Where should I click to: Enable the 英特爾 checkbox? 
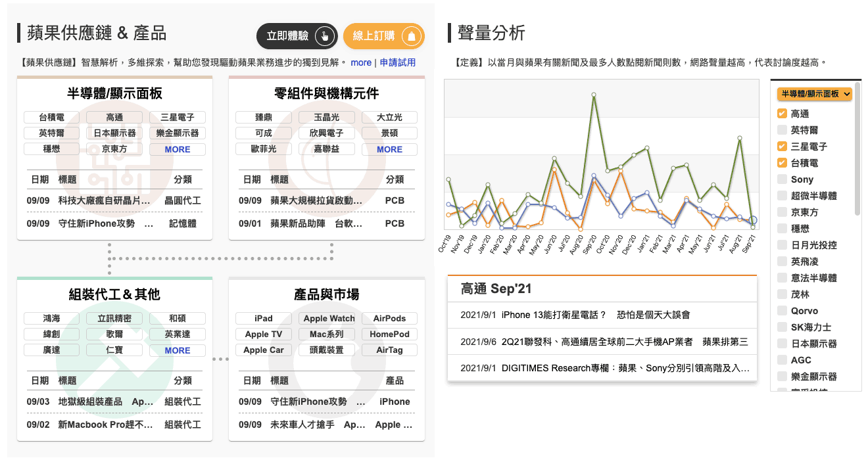coord(782,130)
